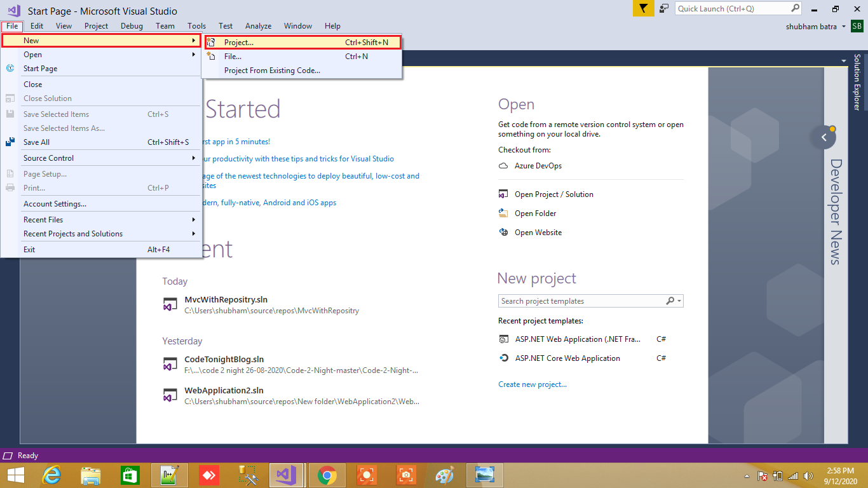The height and width of the screenshot is (488, 868).
Task: Open the project template search dropdown arrow
Action: pyautogui.click(x=680, y=301)
